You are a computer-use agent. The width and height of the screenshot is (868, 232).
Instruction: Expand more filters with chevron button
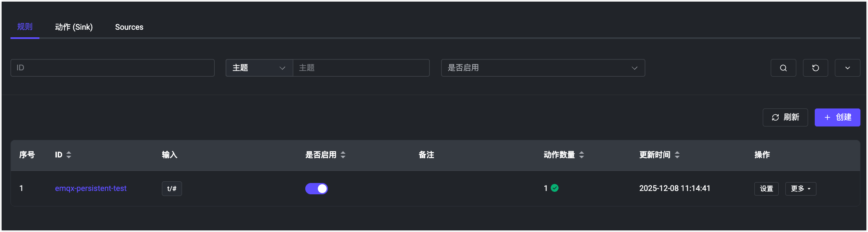click(x=847, y=68)
